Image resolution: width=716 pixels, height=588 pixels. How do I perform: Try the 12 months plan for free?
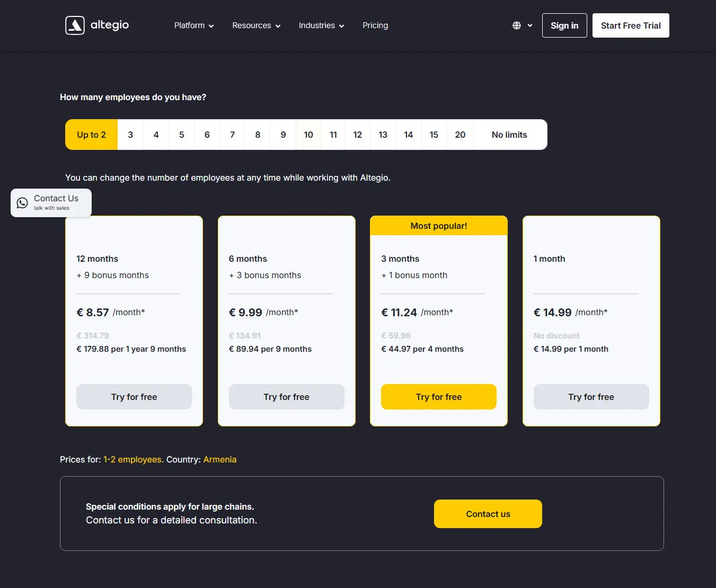pyautogui.click(x=134, y=397)
